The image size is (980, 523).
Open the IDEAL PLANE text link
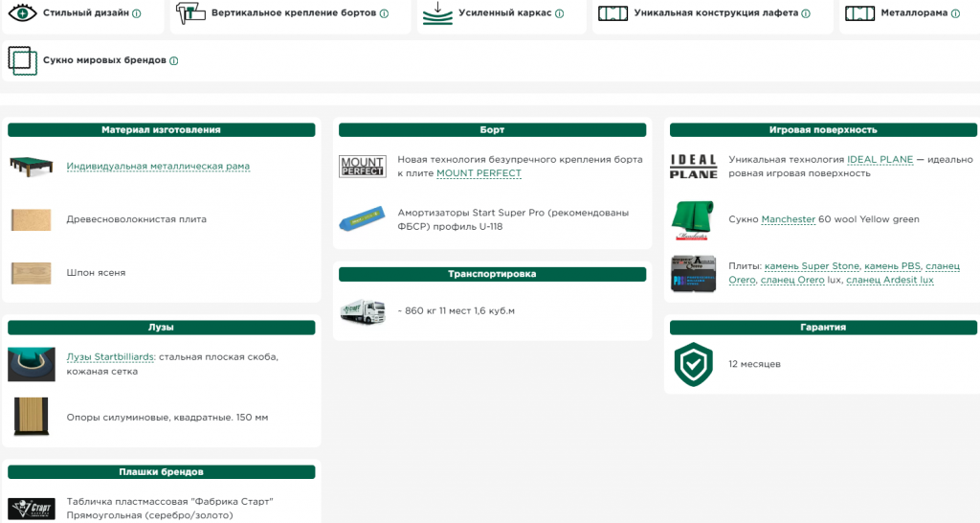(880, 160)
